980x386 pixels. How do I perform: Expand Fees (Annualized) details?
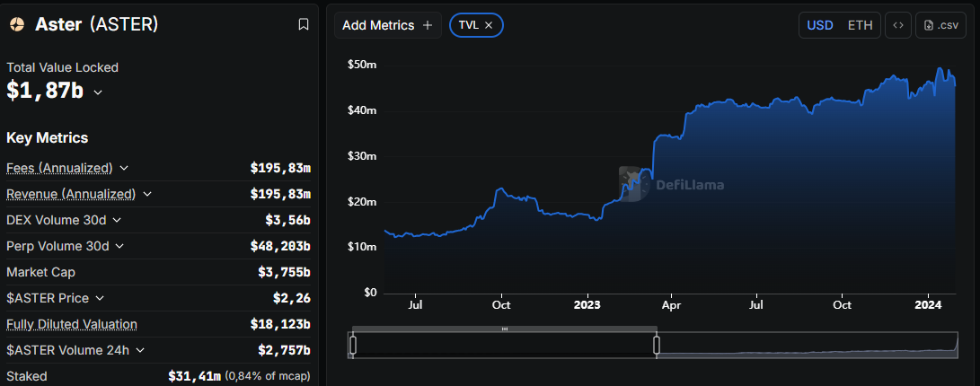pos(124,168)
